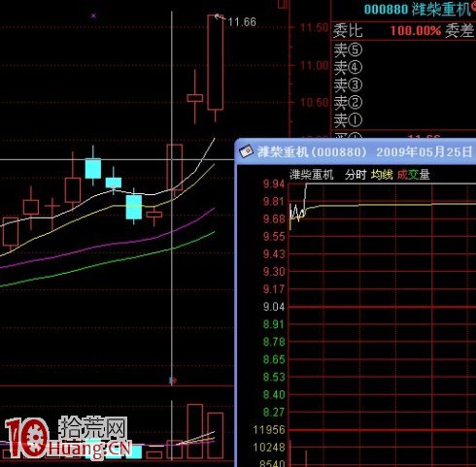Click the largest cyan candlestick on chart

click(x=134, y=207)
